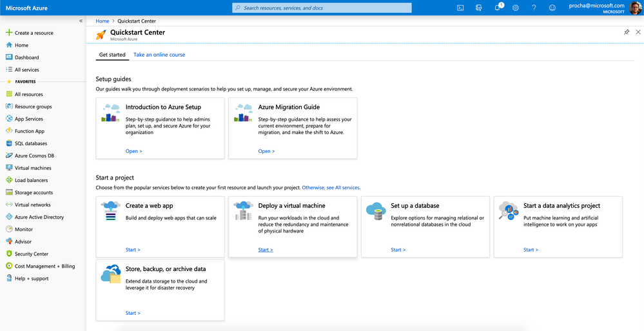Switch to the Get started tab
This screenshot has width=644, height=331.
coord(112,55)
